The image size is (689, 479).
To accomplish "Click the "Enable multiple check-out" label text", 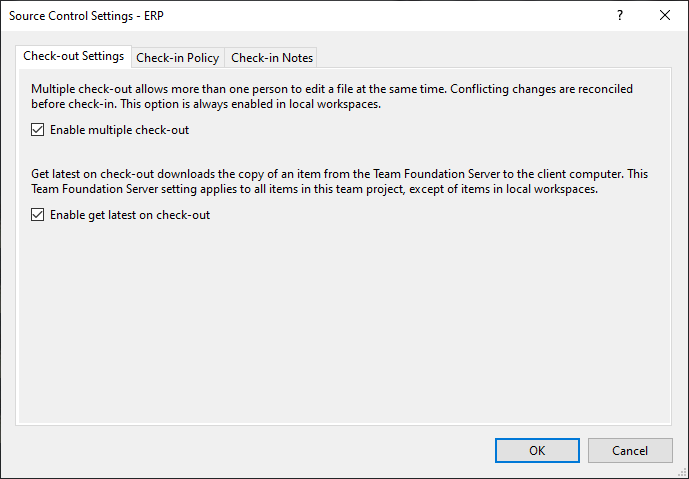I will 120,130.
